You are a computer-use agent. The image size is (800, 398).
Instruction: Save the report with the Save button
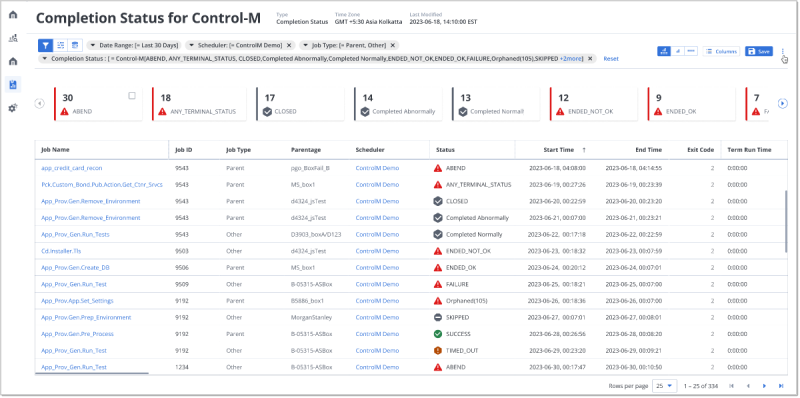(x=759, y=51)
